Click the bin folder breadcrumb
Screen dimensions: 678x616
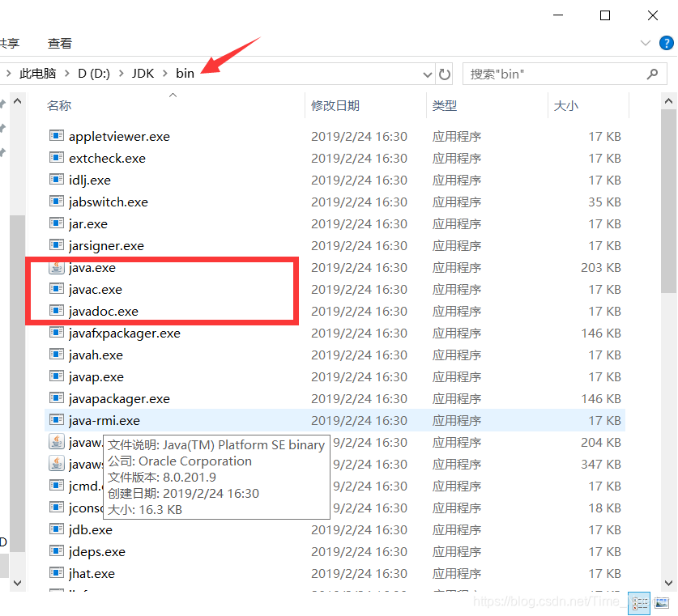pos(185,74)
